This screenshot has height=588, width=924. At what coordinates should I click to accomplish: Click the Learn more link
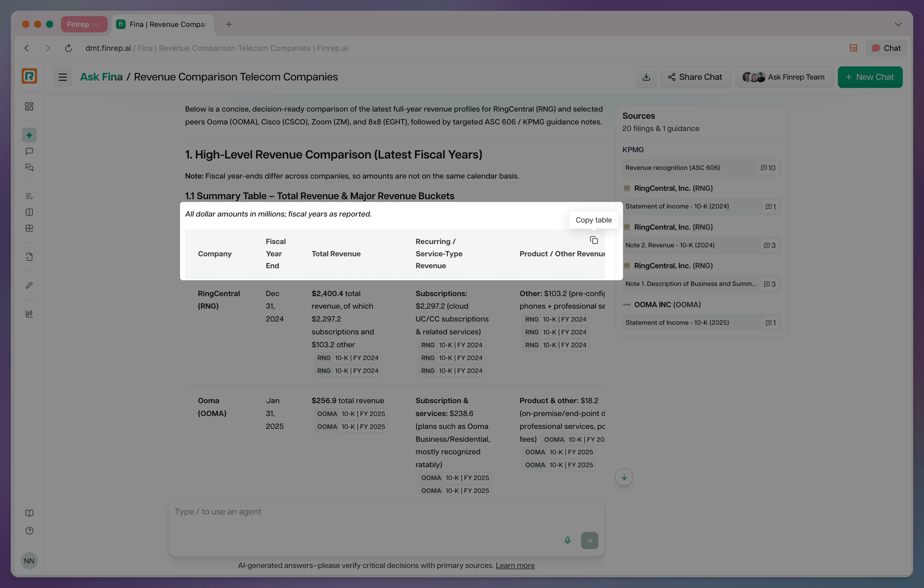tap(515, 565)
